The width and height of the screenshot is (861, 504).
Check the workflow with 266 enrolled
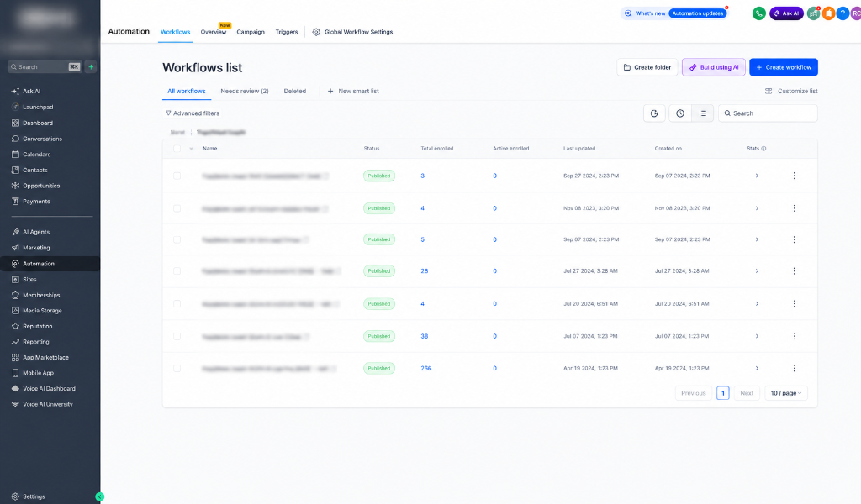point(177,369)
